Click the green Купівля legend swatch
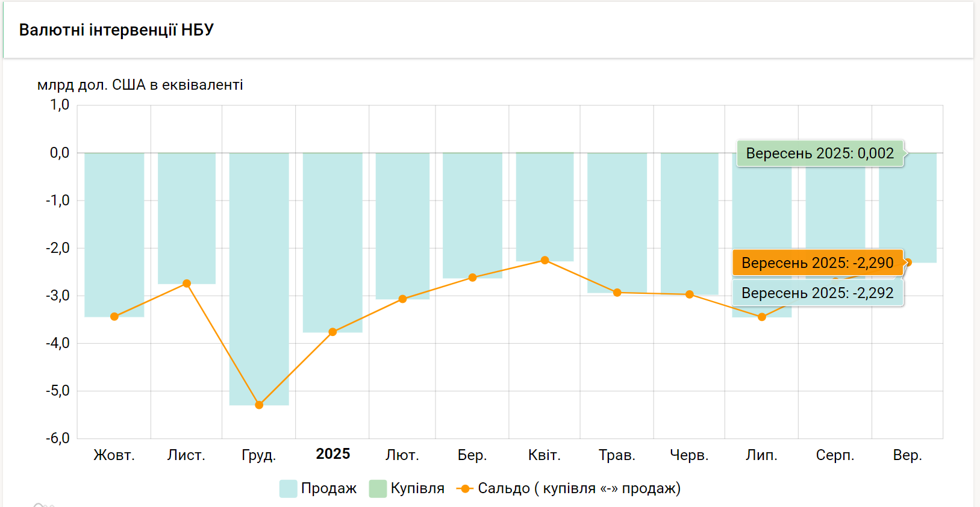Viewport: 980px width, 507px height. point(378,488)
